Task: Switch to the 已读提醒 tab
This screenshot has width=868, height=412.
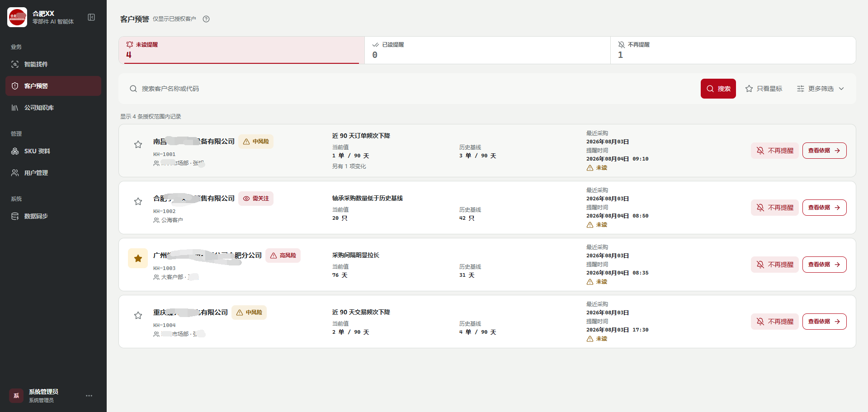Action: point(487,50)
